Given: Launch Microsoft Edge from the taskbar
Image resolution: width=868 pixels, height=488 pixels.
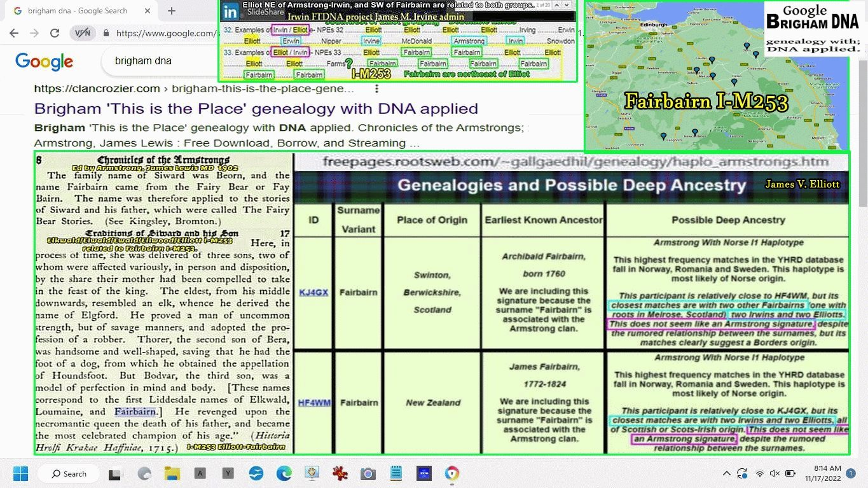Looking at the screenshot, I should (284, 473).
